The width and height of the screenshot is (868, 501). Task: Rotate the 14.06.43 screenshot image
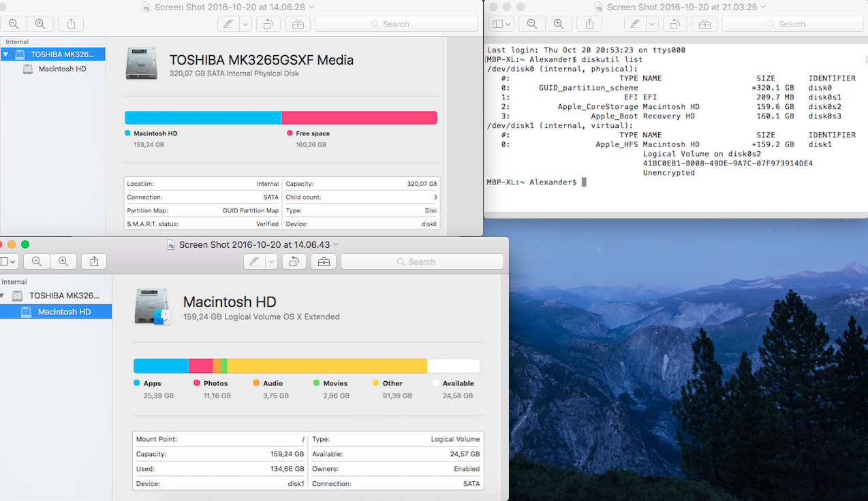pyautogui.click(x=294, y=261)
